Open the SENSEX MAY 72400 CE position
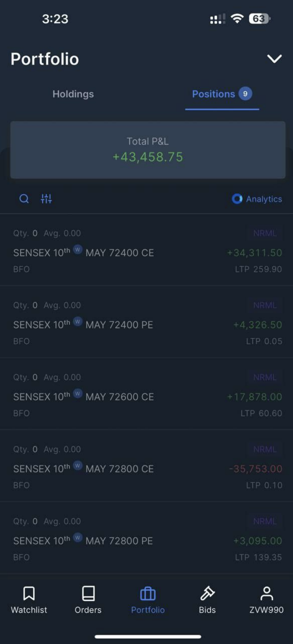This screenshot has height=644, width=293. (x=146, y=250)
